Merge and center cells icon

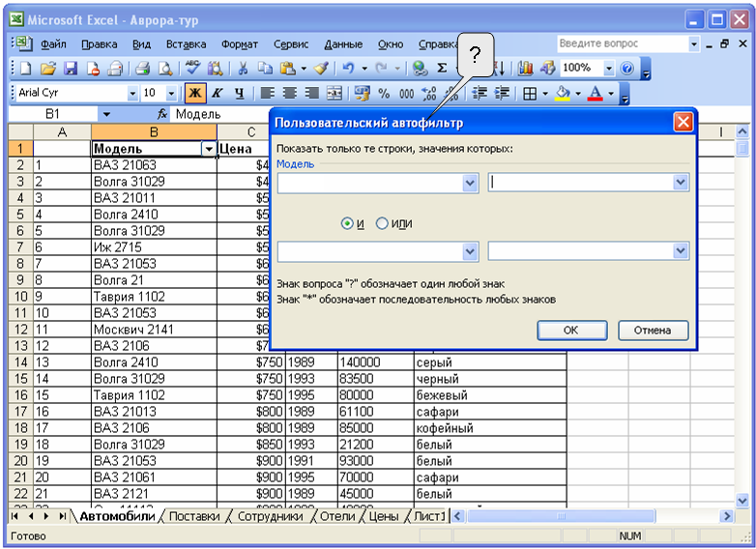(x=334, y=93)
